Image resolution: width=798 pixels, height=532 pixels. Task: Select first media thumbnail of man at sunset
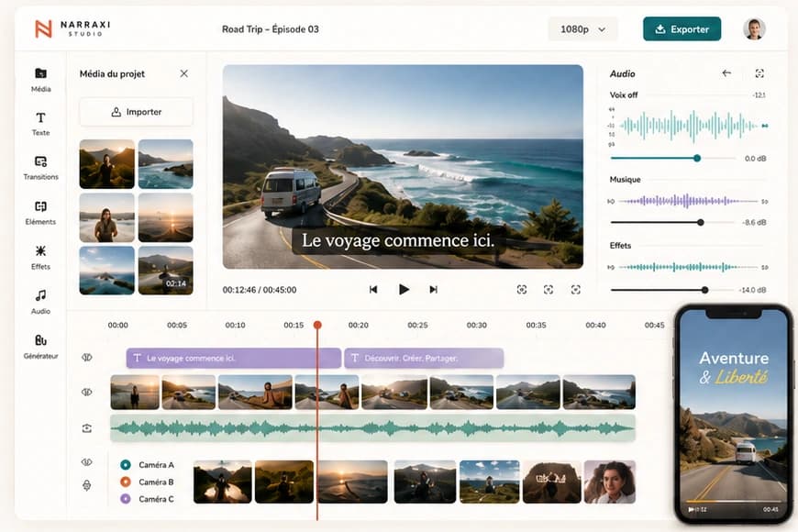(107, 164)
